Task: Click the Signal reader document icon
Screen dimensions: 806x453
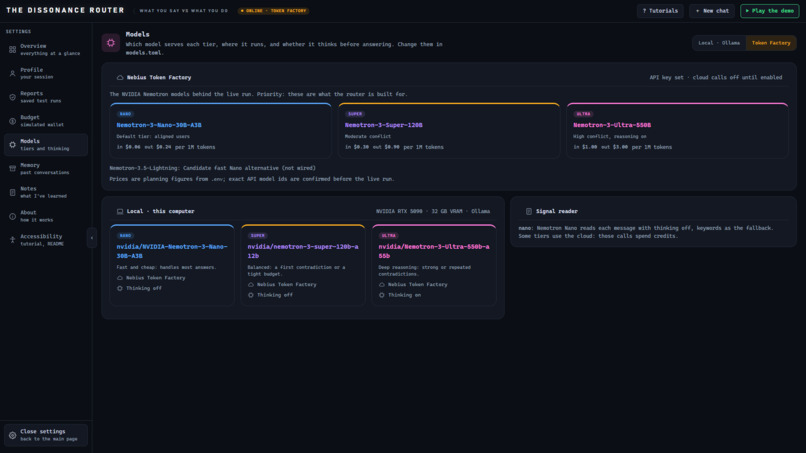Action: 528,211
